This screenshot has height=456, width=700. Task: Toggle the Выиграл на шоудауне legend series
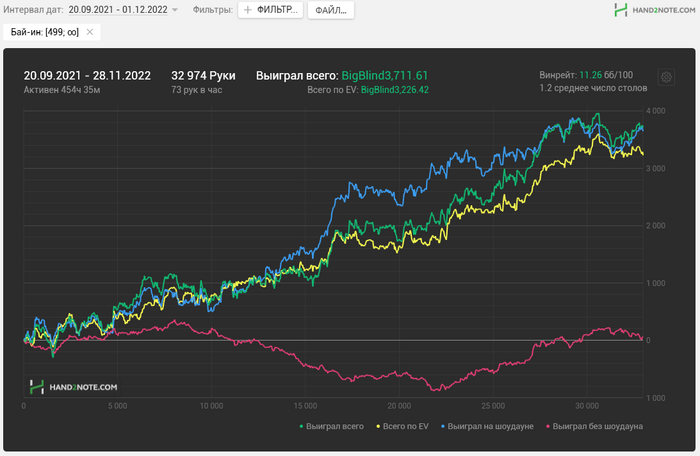tap(487, 427)
